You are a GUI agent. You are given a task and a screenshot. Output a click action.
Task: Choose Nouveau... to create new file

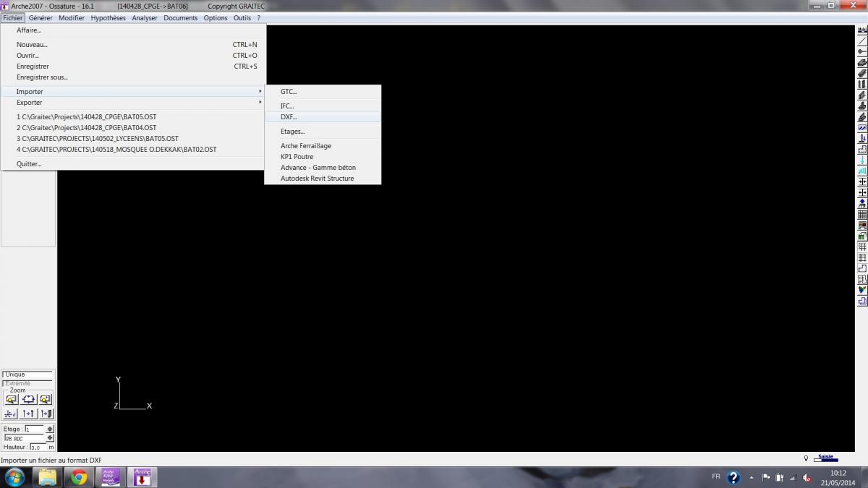coord(134,45)
